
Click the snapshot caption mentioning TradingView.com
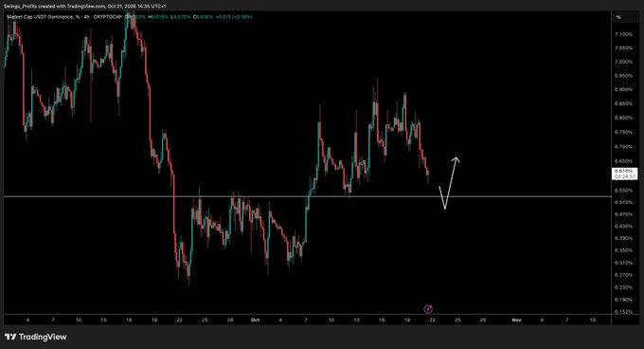pyautogui.click(x=85, y=7)
